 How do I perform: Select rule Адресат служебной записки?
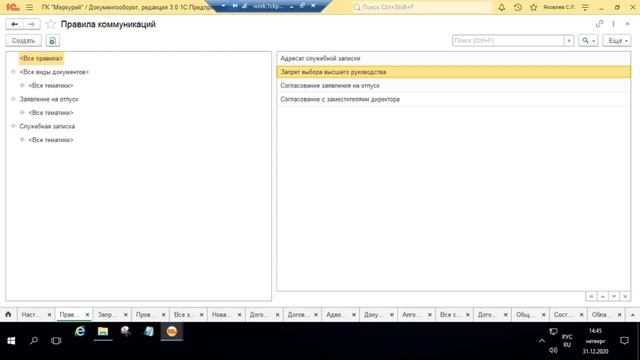click(x=453, y=58)
